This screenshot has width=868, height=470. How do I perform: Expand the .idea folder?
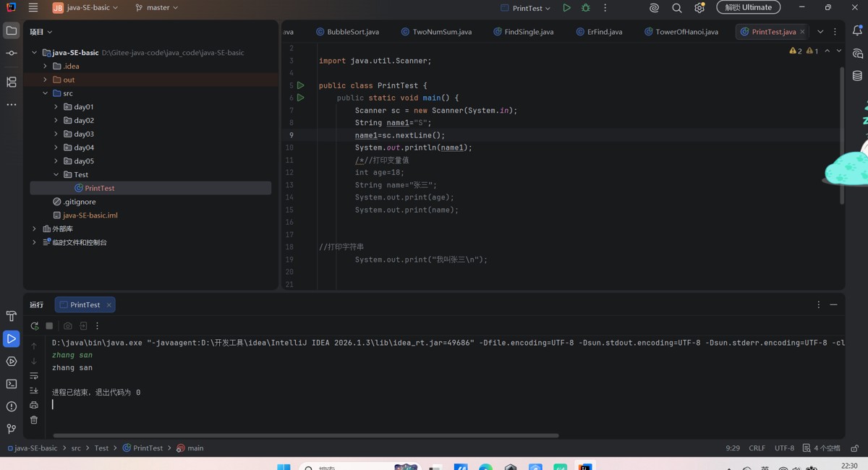pyautogui.click(x=45, y=66)
